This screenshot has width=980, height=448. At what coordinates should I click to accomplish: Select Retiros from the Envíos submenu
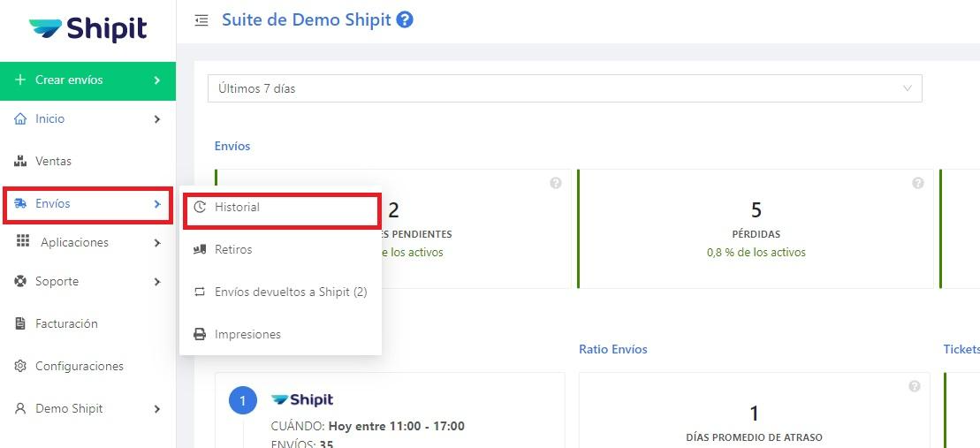point(233,249)
